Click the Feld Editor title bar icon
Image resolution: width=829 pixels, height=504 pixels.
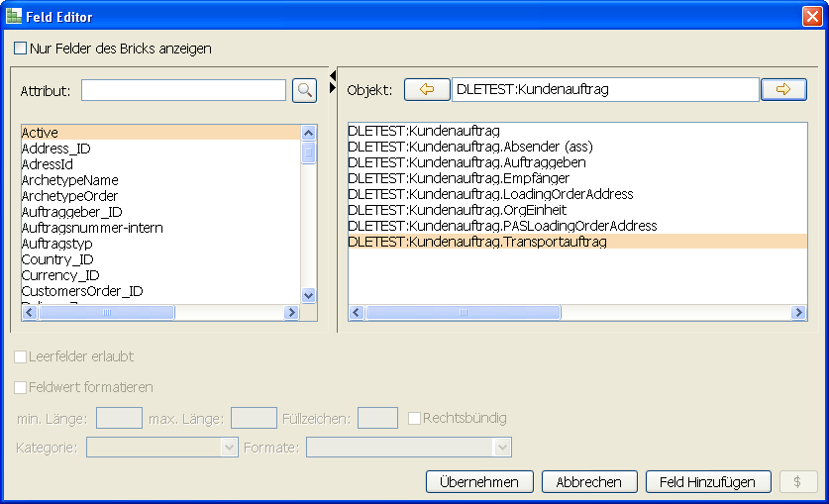click(12, 16)
